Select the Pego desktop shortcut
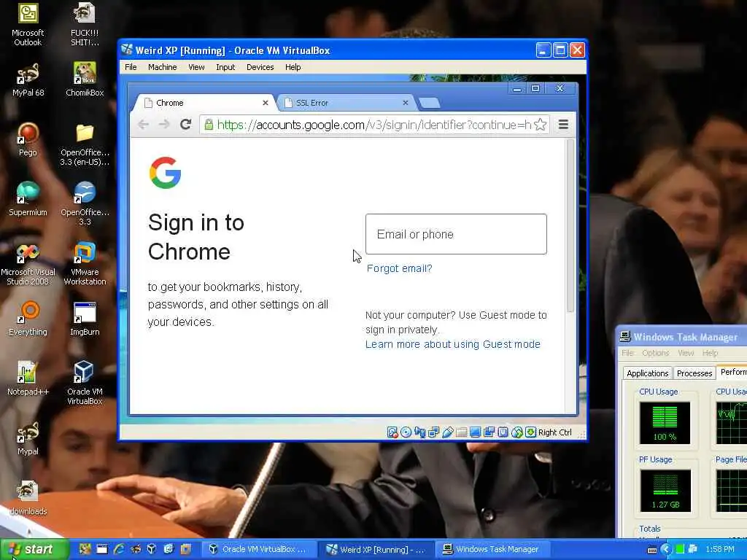The height and width of the screenshot is (560, 747). (28, 139)
